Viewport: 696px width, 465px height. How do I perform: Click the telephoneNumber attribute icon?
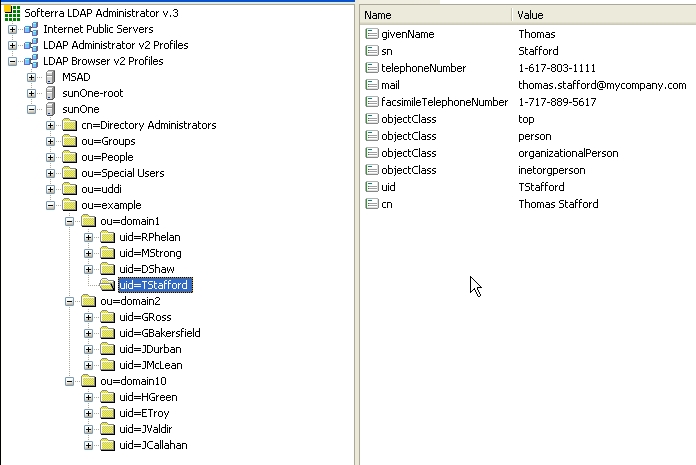pos(372,68)
